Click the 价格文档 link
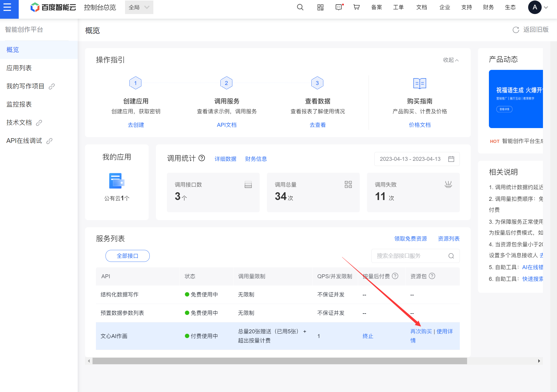 point(420,125)
